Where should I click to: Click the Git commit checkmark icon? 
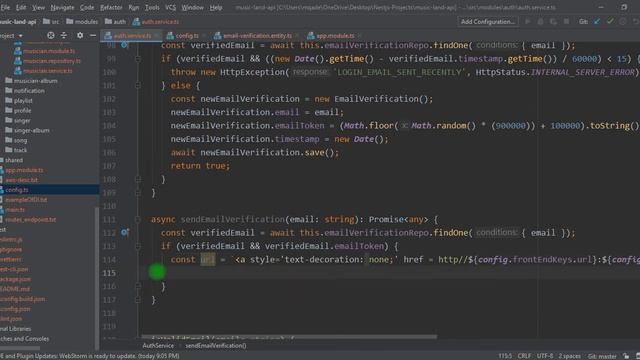tap(610, 21)
